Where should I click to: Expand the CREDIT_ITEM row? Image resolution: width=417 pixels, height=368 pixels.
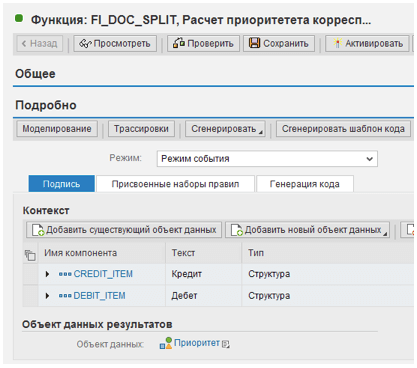pyautogui.click(x=47, y=274)
